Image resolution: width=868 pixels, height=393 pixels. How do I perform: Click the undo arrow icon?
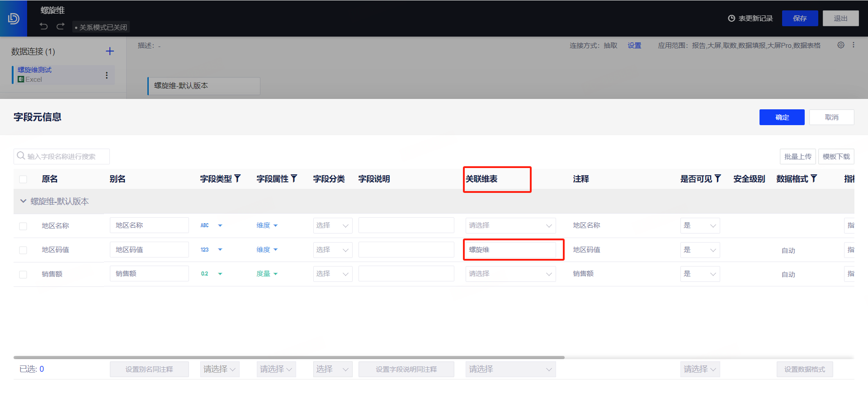[x=44, y=26]
